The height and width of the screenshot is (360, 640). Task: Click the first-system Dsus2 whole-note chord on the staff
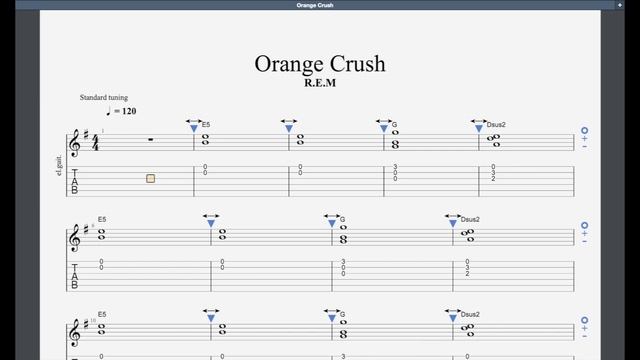[x=494, y=141]
